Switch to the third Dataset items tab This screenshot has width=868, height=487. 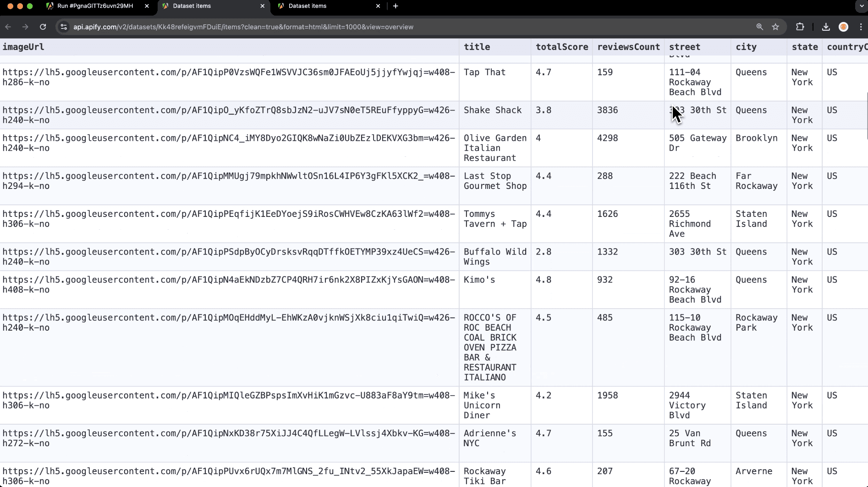pyautogui.click(x=329, y=6)
